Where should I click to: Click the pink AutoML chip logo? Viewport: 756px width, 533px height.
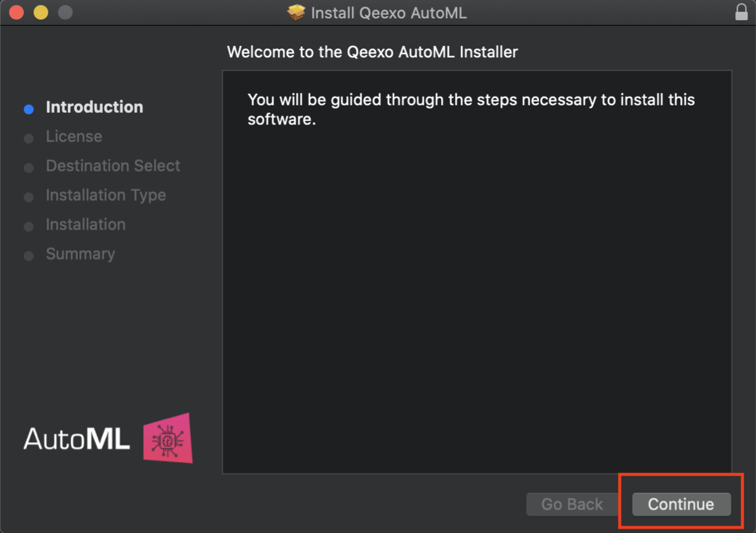point(168,439)
